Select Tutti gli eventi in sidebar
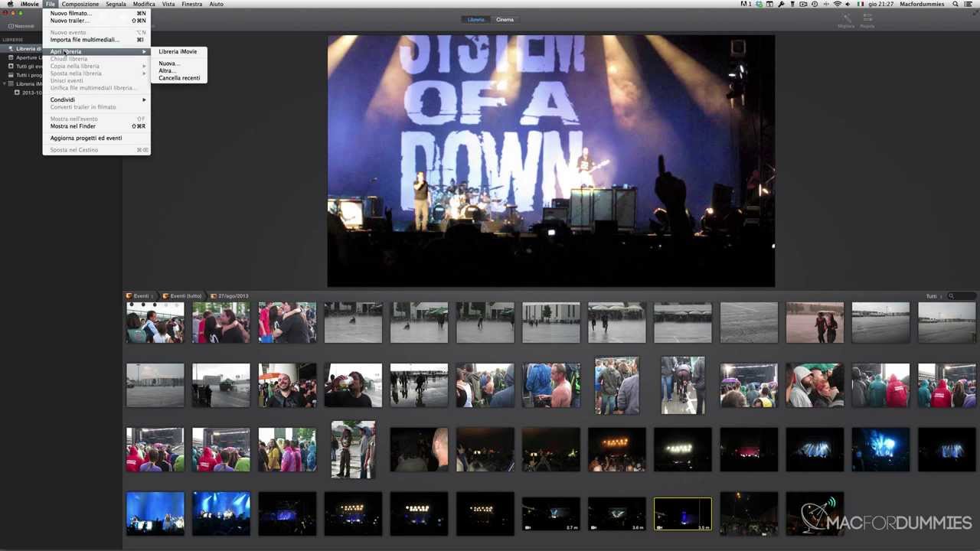The height and width of the screenshot is (551, 980). point(29,67)
